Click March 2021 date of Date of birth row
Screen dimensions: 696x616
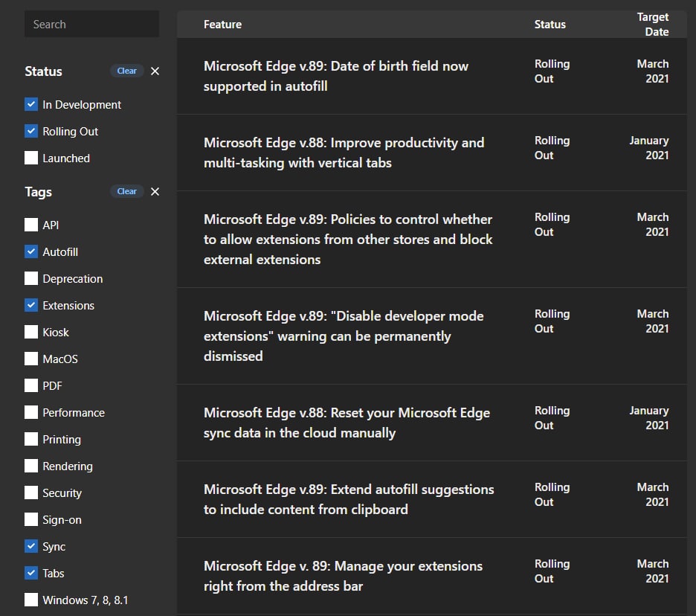click(x=653, y=71)
